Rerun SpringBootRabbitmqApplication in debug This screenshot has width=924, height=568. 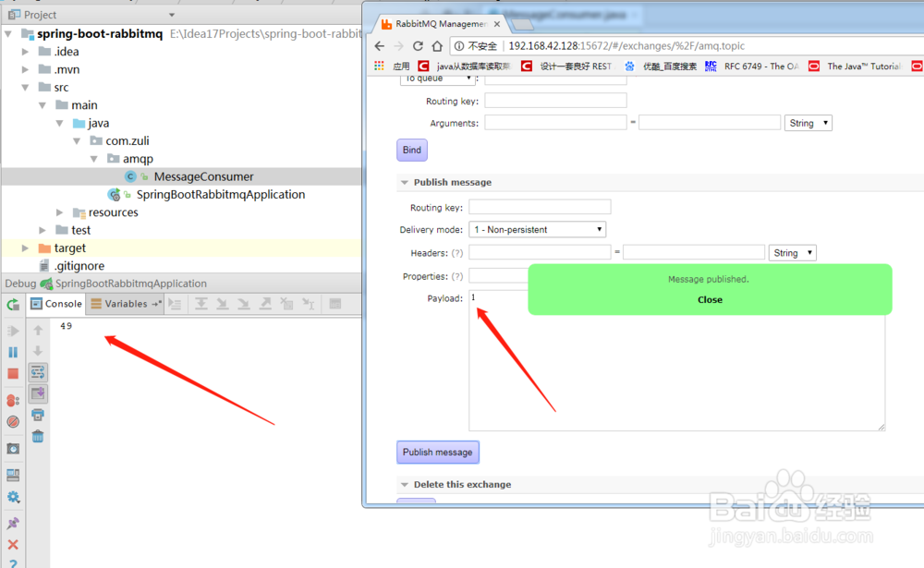(x=13, y=304)
